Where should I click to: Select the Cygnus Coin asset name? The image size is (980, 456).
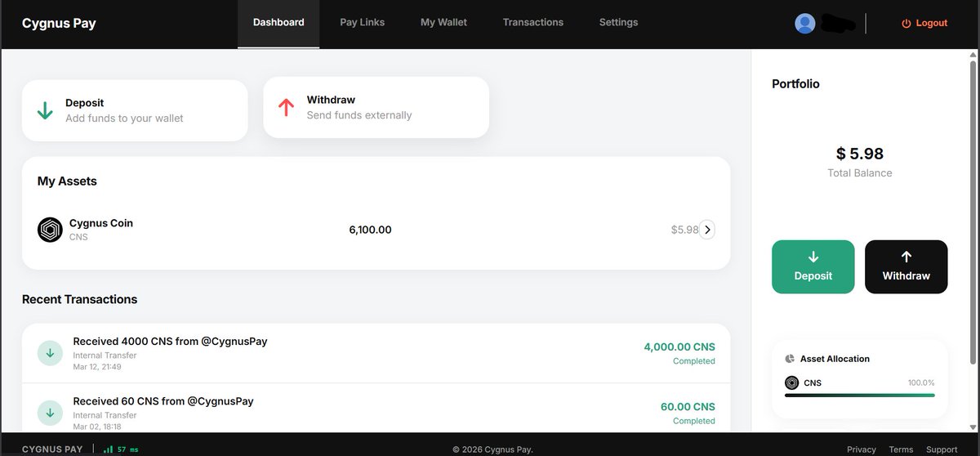(x=101, y=223)
